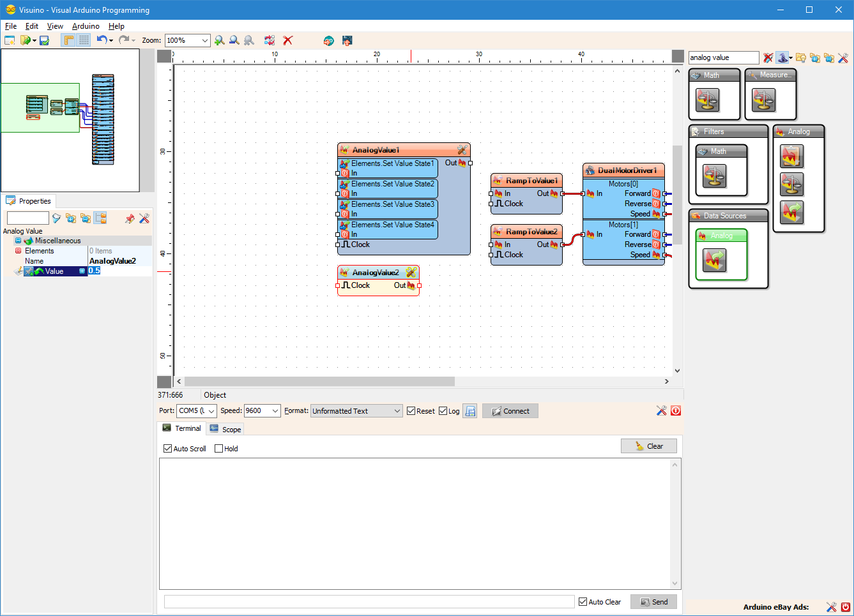Open the Speed dropdown showing 9600

[262, 410]
